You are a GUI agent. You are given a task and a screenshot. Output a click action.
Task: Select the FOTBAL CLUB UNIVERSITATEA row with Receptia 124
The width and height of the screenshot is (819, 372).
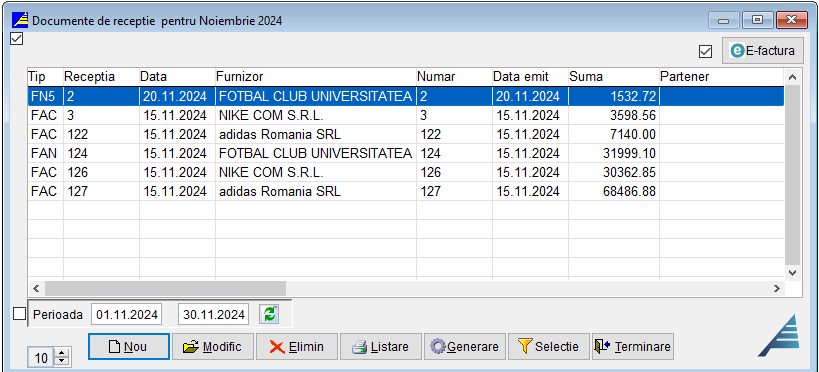[406, 154]
